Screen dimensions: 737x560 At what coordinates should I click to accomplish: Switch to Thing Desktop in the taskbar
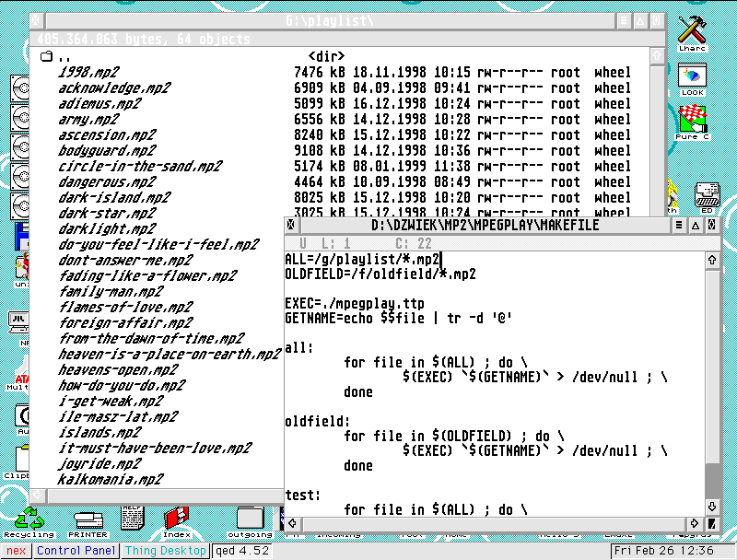click(x=165, y=551)
